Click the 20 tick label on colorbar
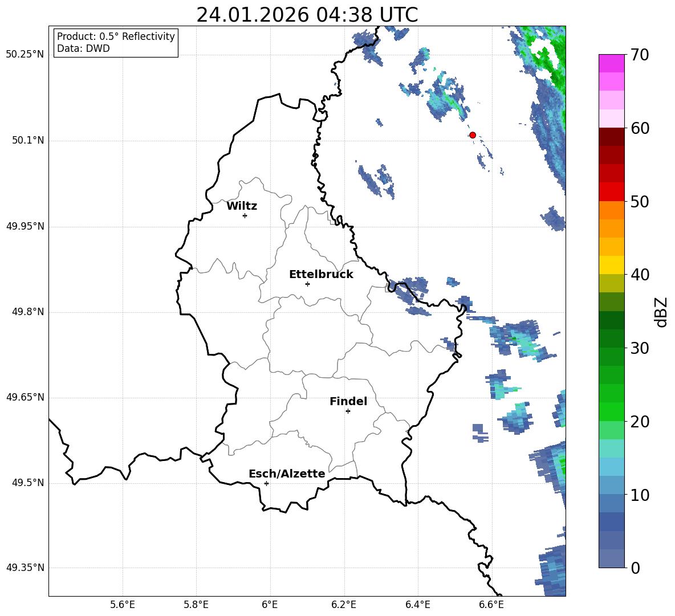675x616 pixels. (640, 422)
